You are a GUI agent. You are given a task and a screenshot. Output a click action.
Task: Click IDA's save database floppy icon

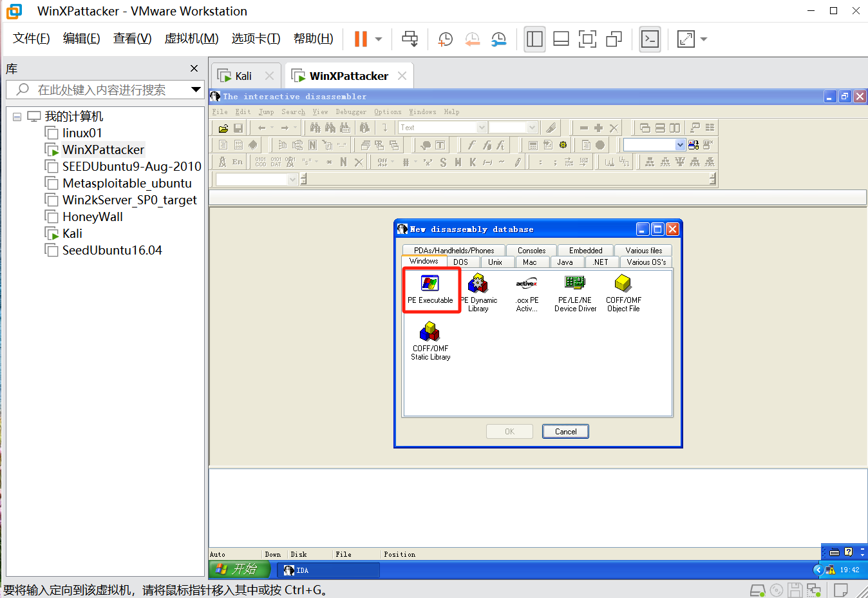coord(238,128)
